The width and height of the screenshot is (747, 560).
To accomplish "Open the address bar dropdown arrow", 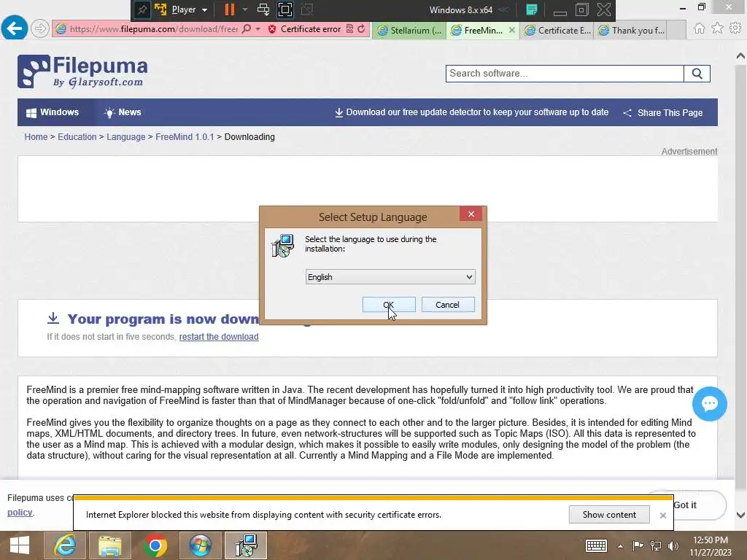I will tap(258, 29).
